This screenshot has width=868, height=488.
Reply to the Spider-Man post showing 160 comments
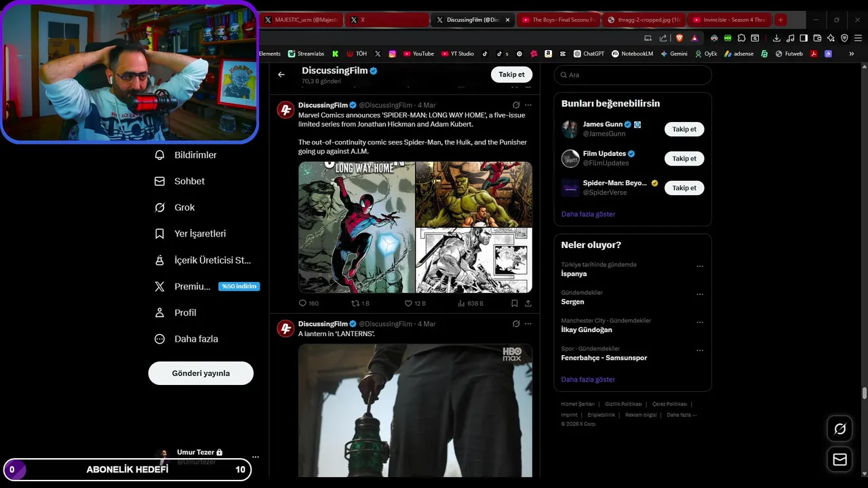[309, 304]
